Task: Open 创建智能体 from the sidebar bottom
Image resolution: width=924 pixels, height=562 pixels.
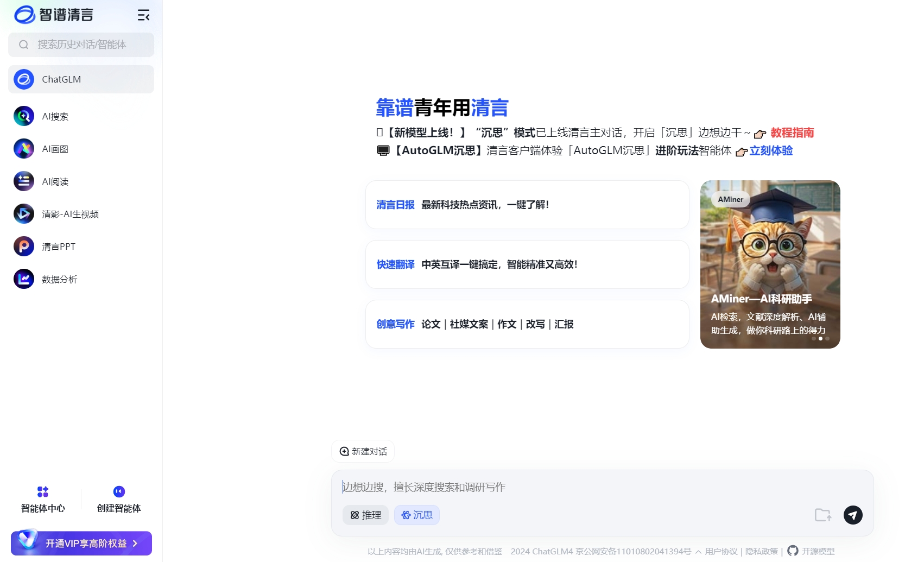Action: coord(119,500)
